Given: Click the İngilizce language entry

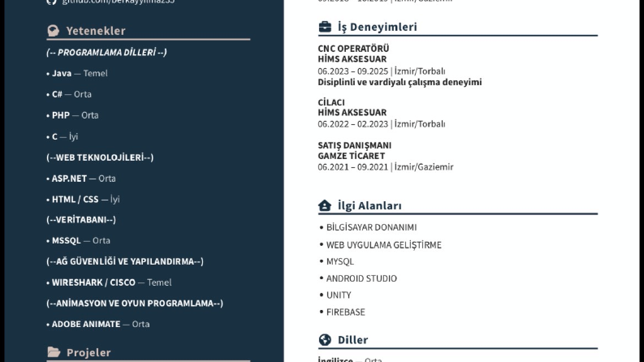Looking at the screenshot, I should point(350,360).
